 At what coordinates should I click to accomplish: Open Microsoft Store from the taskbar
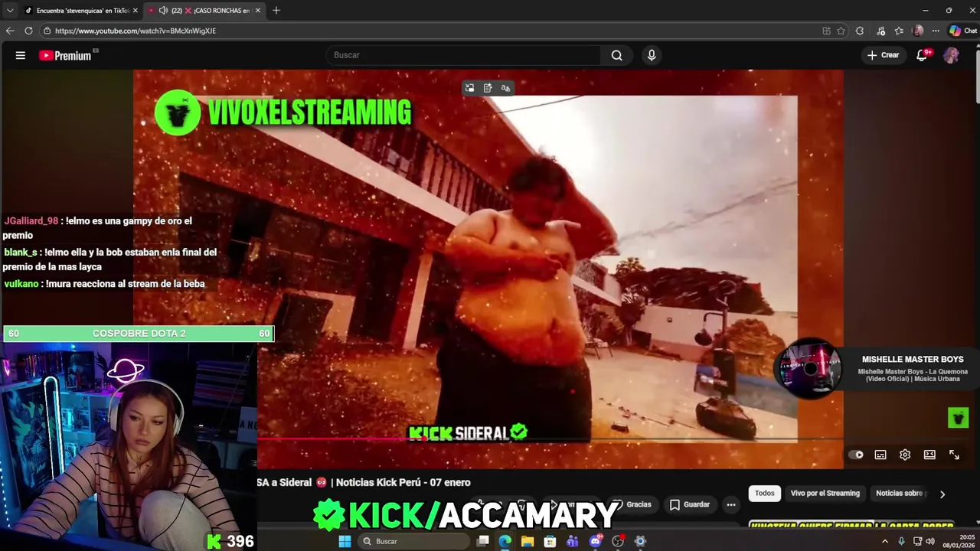550,541
